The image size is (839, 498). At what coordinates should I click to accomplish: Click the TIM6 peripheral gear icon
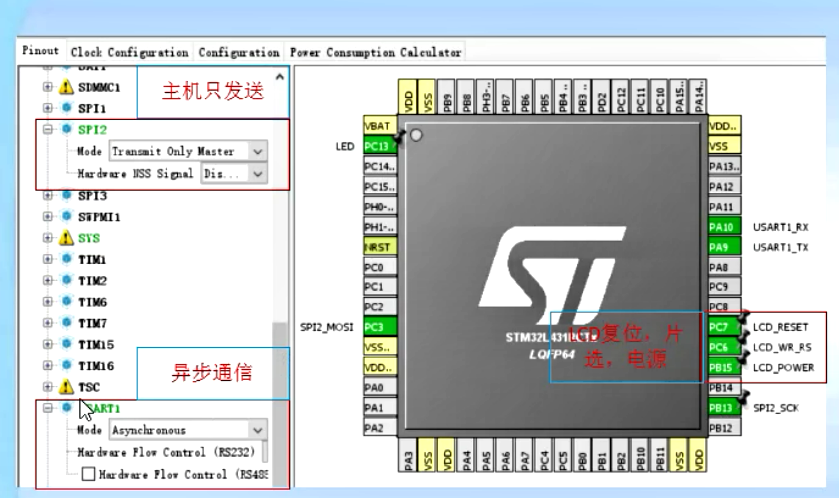point(66,301)
